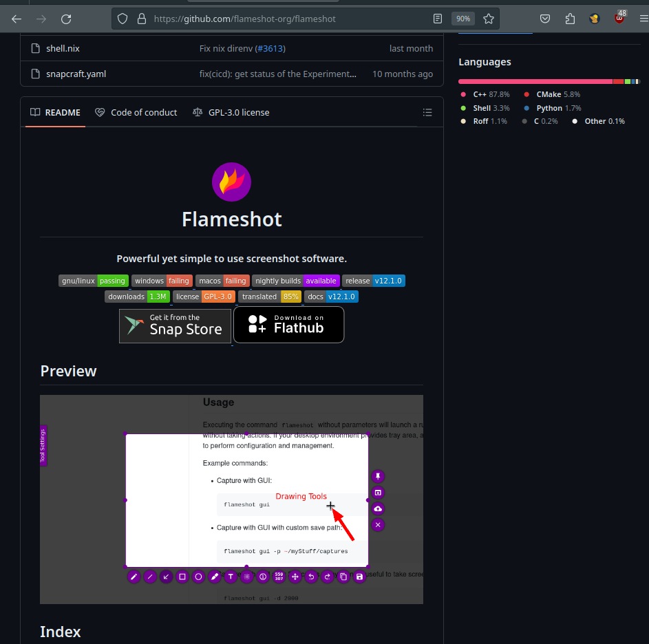Open the 'fix(cicd): get status' commit message
This screenshot has width=649, height=644.
(x=278, y=74)
